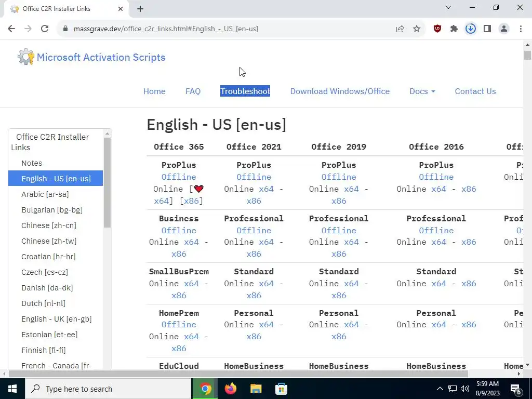Click Offline under Office 365 HomePrem
This screenshot has width=532, height=399.
point(179,324)
